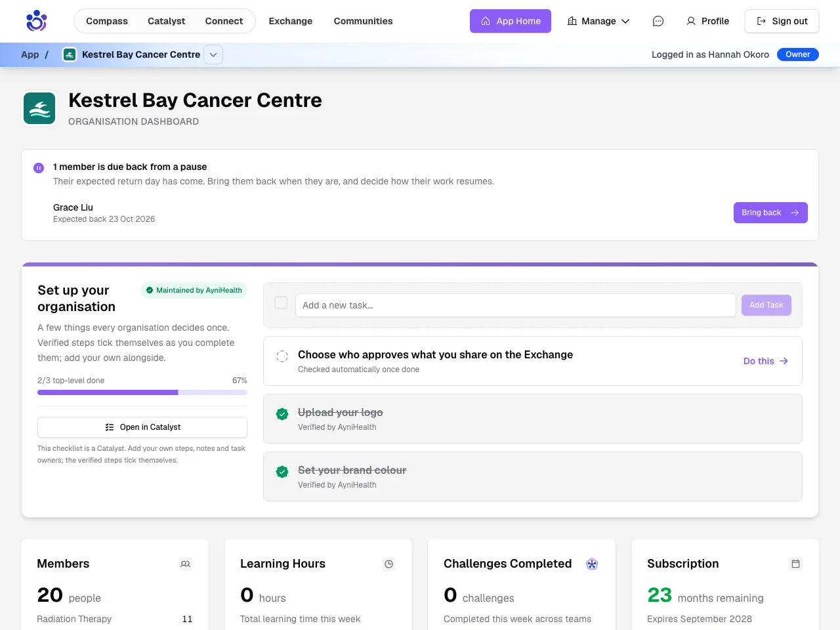This screenshot has width=840, height=630.
Task: Click the green check on Upload your logo
Action: pos(282,414)
